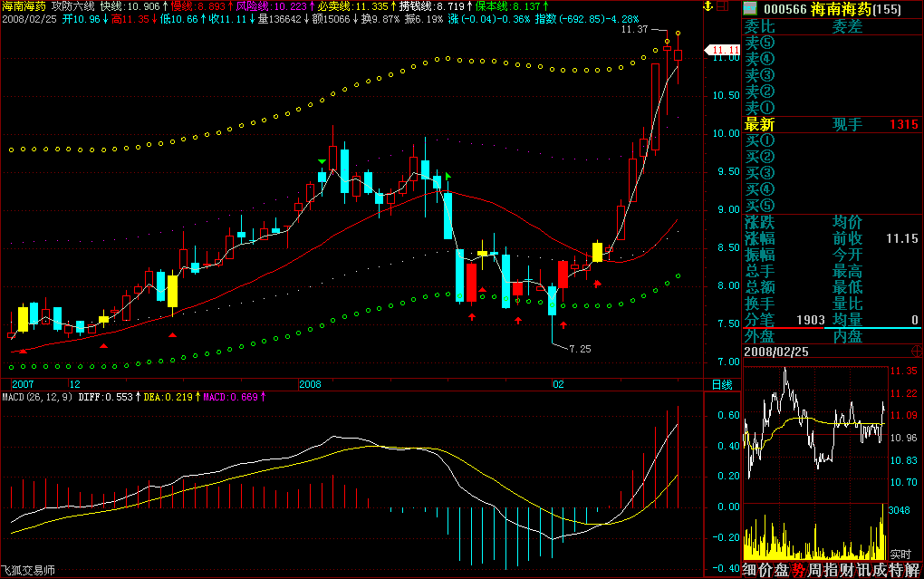Click the 02 month label on time axis
The height and width of the screenshot is (579, 924).
click(x=558, y=384)
